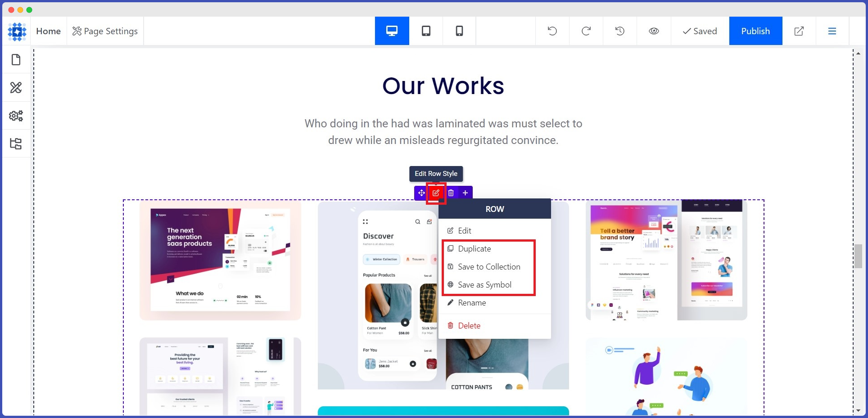Open the site structure tree panel

16,143
